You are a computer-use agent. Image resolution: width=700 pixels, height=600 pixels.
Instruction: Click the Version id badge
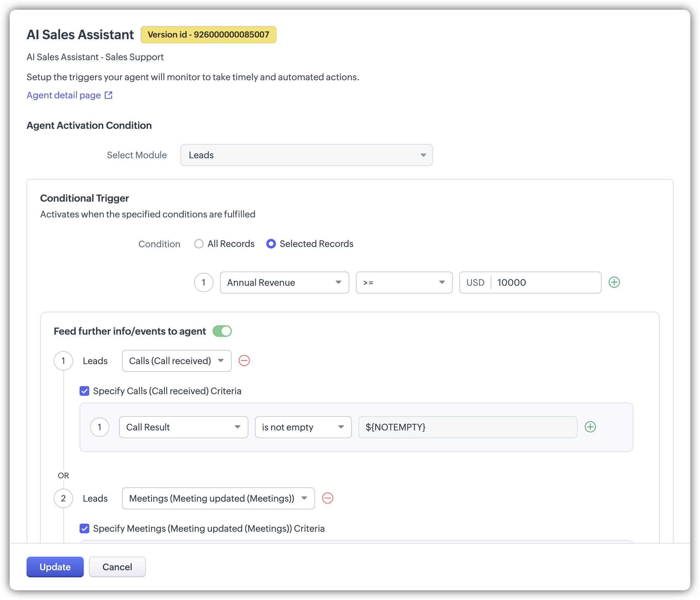pyautogui.click(x=208, y=35)
